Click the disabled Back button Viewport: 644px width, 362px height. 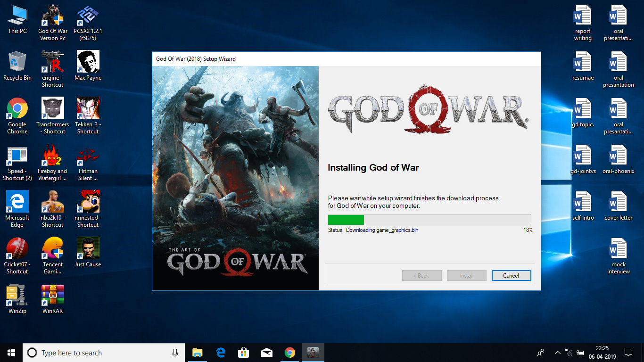tap(421, 276)
